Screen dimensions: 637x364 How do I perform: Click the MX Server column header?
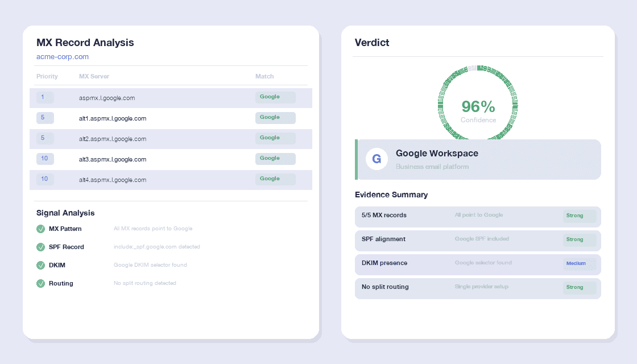coord(94,76)
